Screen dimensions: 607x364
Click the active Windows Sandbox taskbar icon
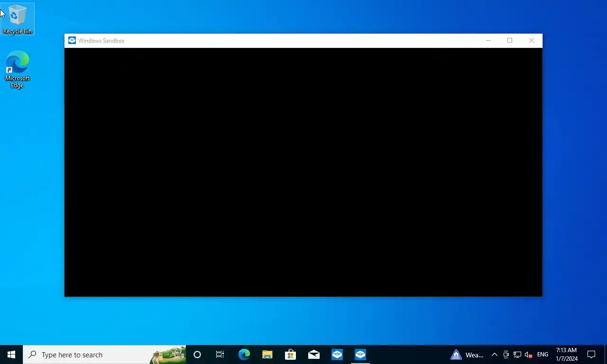[360, 355]
